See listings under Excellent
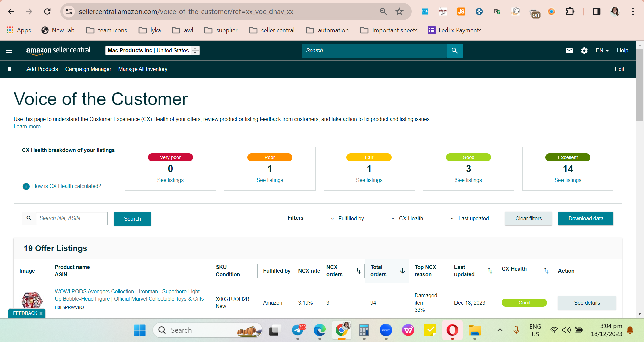This screenshot has width=644, height=342. [x=568, y=180]
